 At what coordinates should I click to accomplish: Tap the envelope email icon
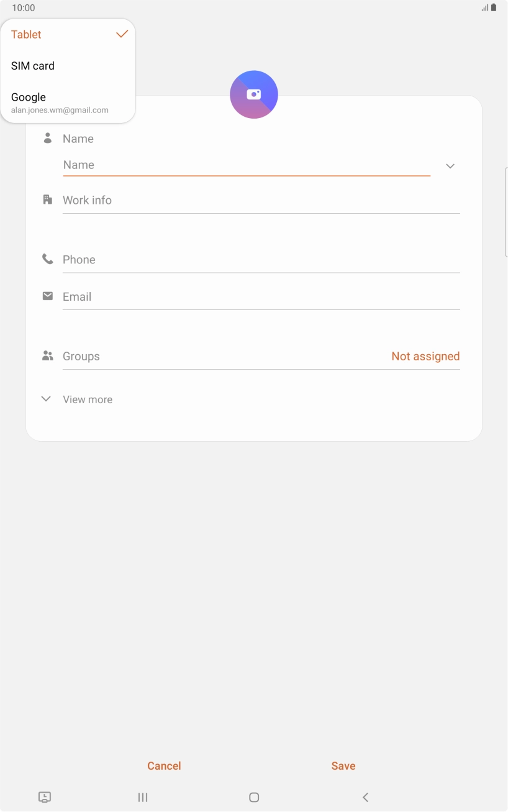point(47,296)
